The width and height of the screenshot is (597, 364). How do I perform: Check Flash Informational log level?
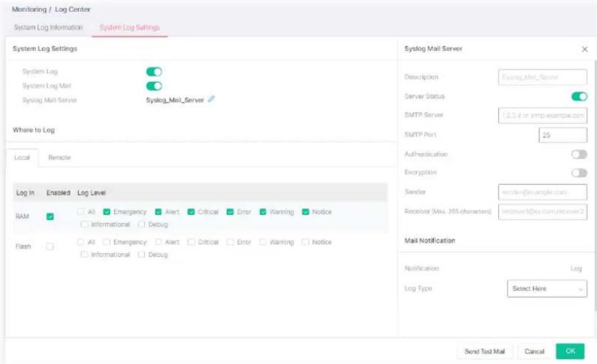click(x=84, y=254)
